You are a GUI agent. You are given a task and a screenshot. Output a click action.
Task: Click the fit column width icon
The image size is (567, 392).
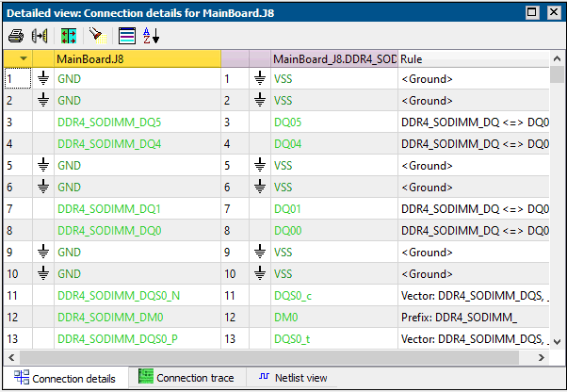(x=40, y=36)
